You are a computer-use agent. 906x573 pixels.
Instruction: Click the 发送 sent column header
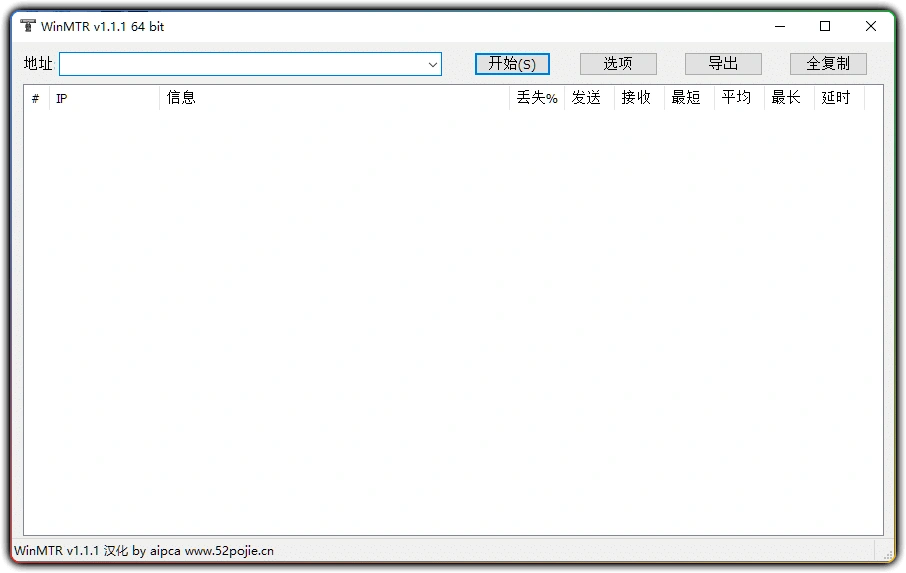pyautogui.click(x=589, y=98)
